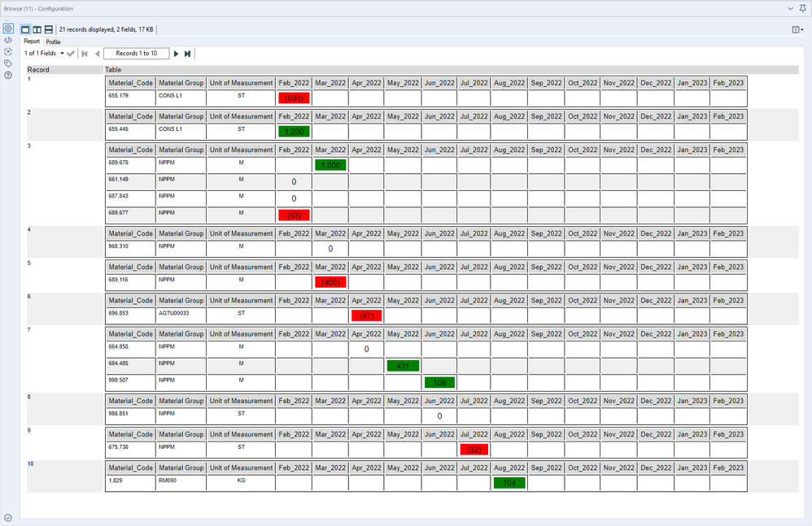Click the Unit of Measurement header in record 1

point(241,83)
